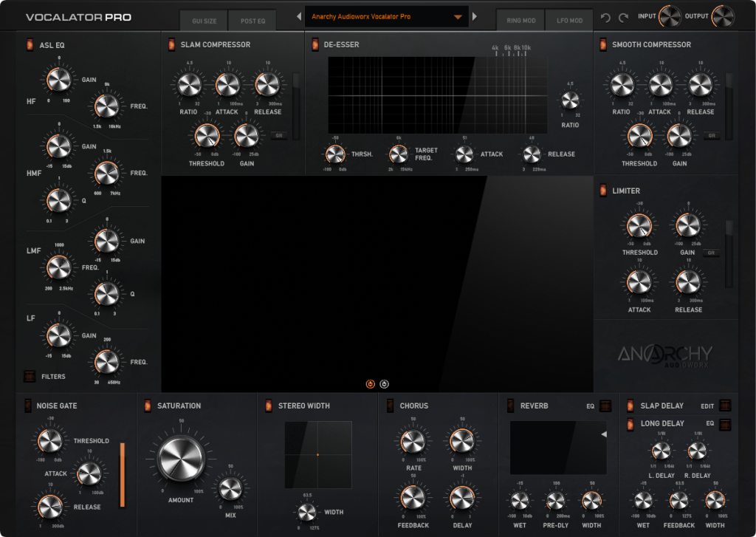Click the Stereo Width XY pad

tap(318, 454)
